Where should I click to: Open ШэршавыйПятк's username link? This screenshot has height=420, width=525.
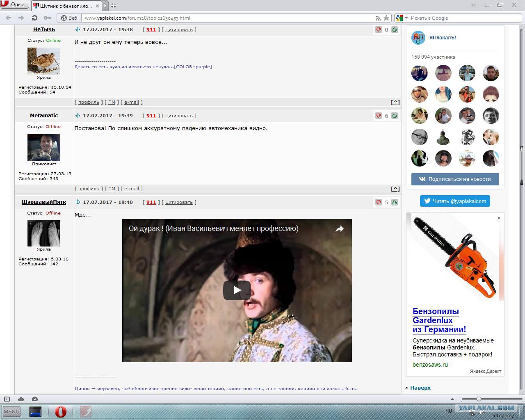tap(44, 202)
